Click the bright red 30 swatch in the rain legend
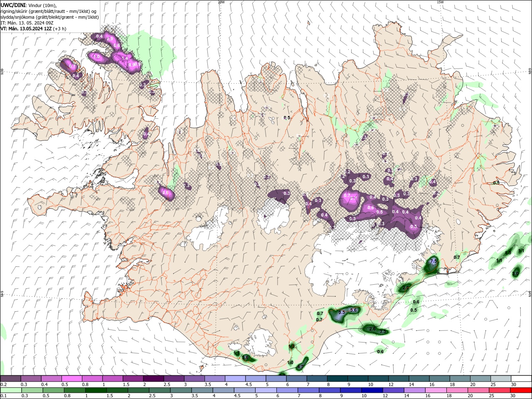 tap(521, 390)
